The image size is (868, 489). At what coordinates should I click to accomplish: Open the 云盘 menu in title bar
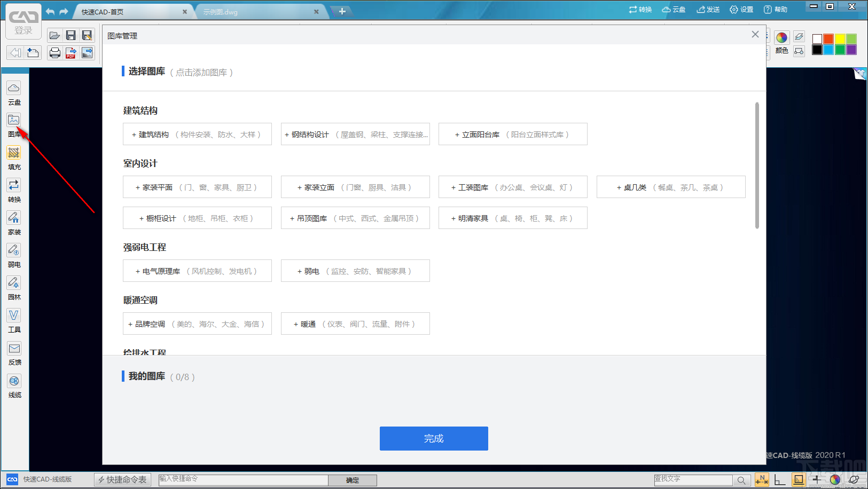pos(674,10)
